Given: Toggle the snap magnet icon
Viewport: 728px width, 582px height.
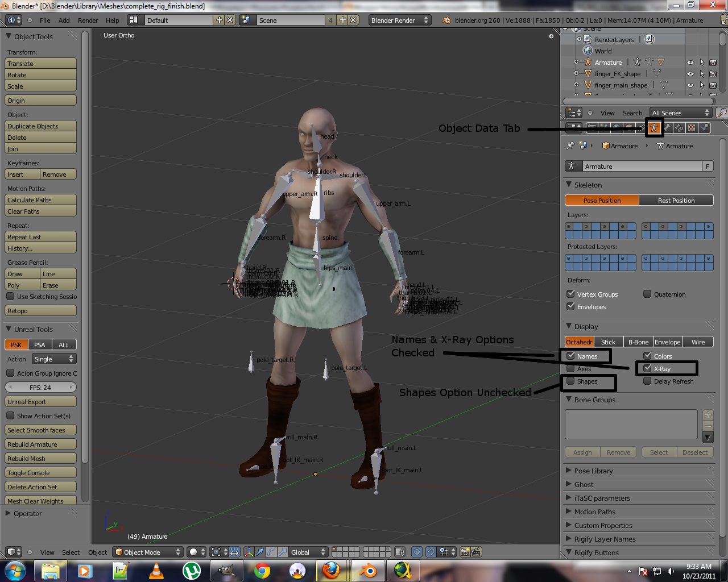Looking at the screenshot, I should 431,552.
